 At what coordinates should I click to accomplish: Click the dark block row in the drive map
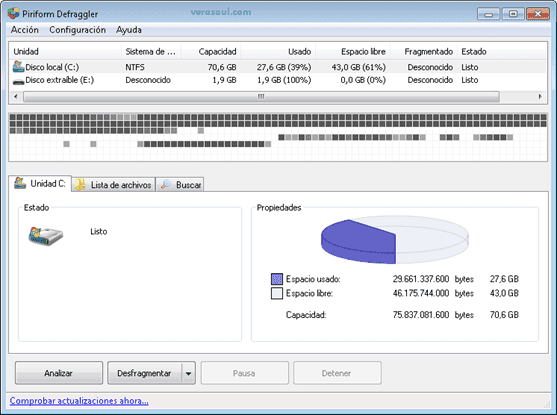pos(278,124)
